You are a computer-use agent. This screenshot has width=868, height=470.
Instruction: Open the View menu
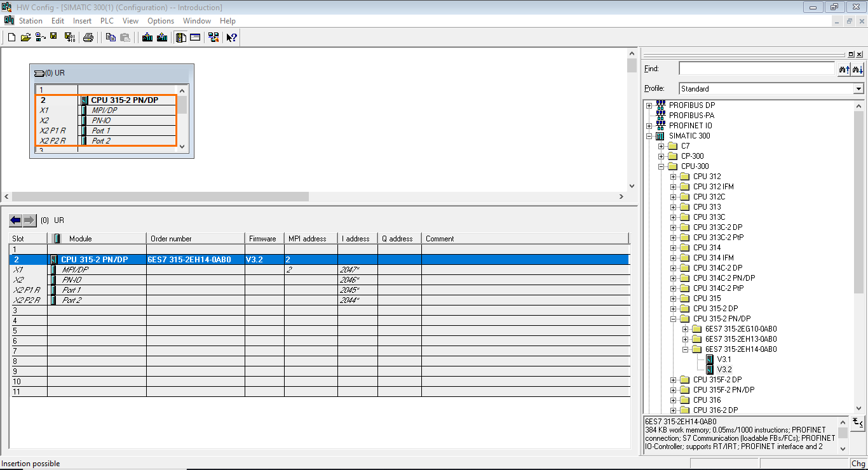[130, 21]
